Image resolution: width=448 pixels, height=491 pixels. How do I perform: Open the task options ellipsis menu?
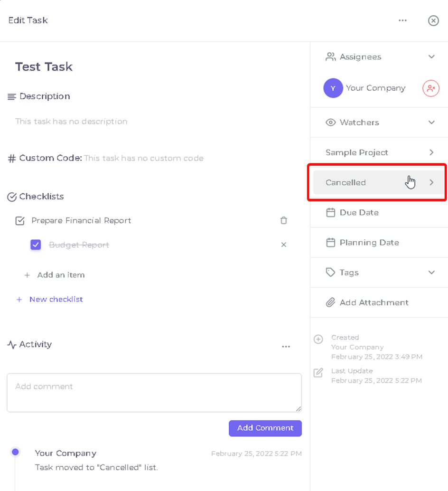[x=402, y=20]
